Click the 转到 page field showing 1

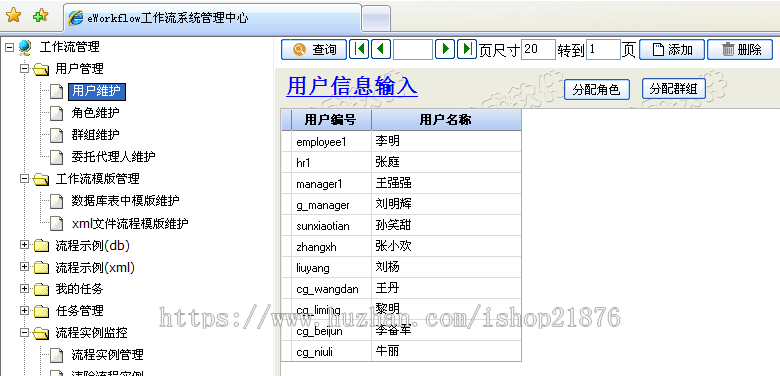[x=603, y=50]
